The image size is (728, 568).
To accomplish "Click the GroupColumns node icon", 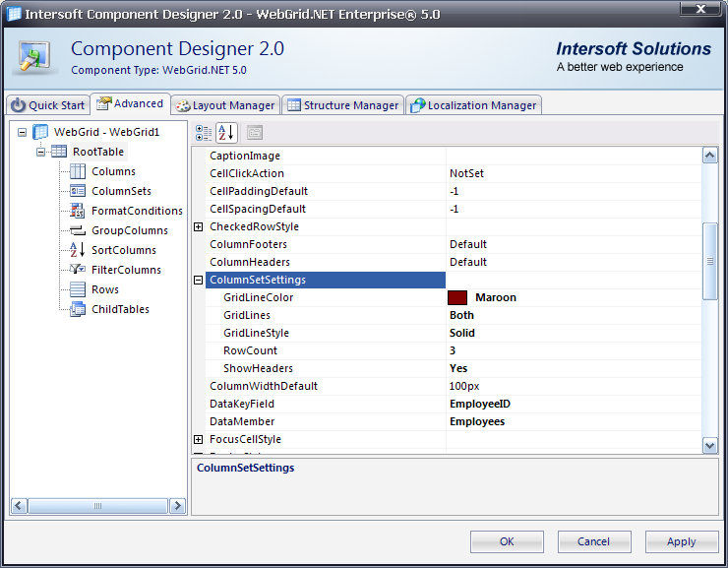I will 78,230.
